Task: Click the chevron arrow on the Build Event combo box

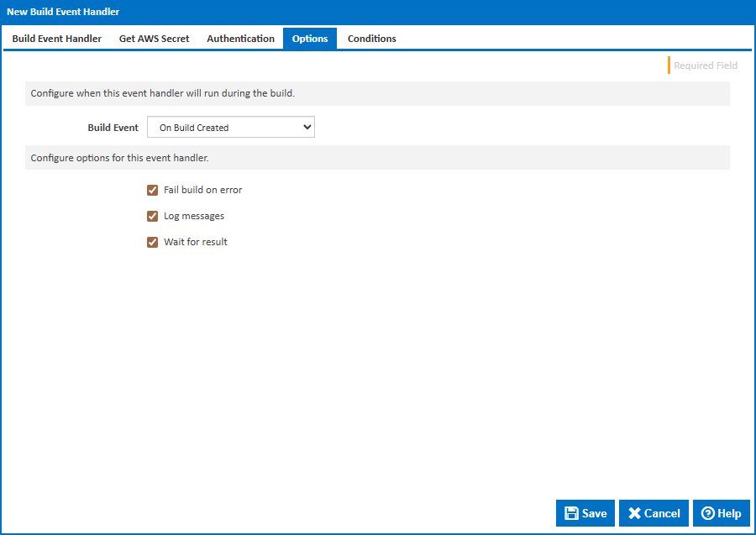Action: tap(307, 128)
